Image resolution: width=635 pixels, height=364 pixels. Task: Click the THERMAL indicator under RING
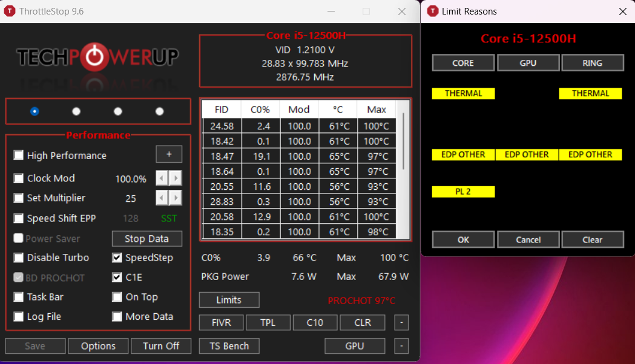coord(590,94)
